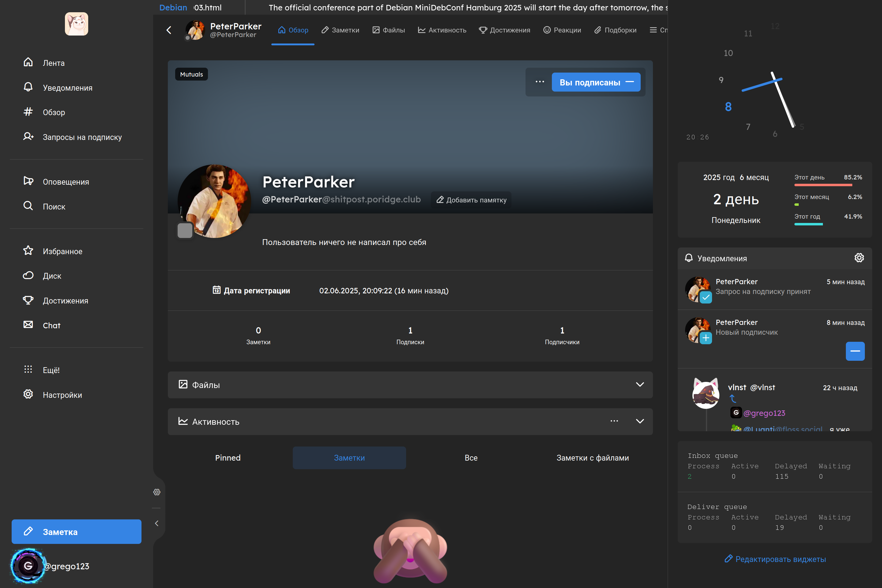Image resolution: width=882 pixels, height=588 pixels.
Task: Expand the Активность section chevron
Action: tap(640, 421)
